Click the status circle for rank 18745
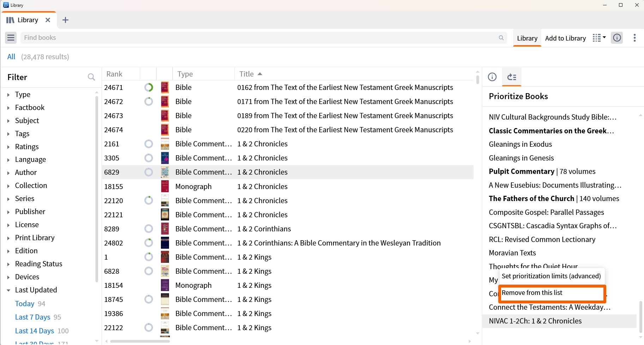 pos(149,299)
